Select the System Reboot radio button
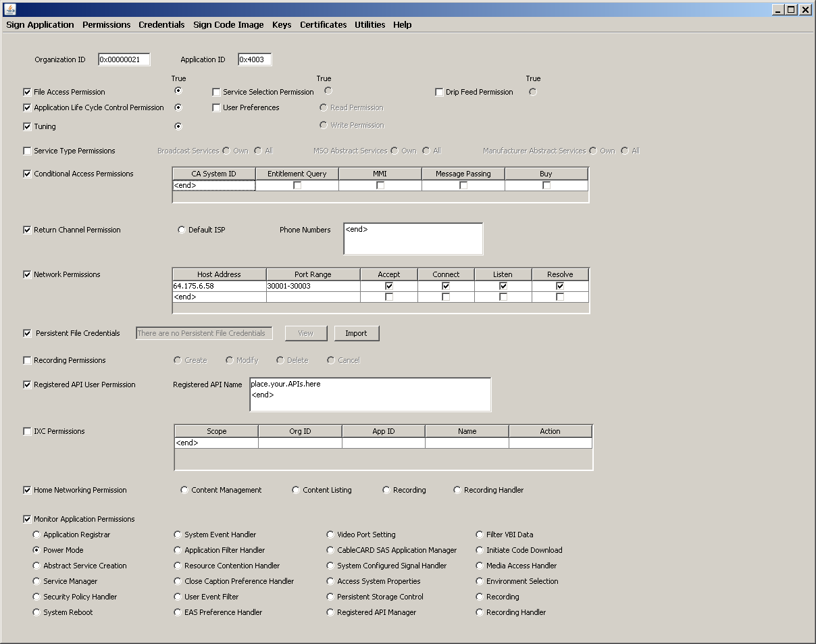This screenshot has width=816, height=644. pos(36,612)
